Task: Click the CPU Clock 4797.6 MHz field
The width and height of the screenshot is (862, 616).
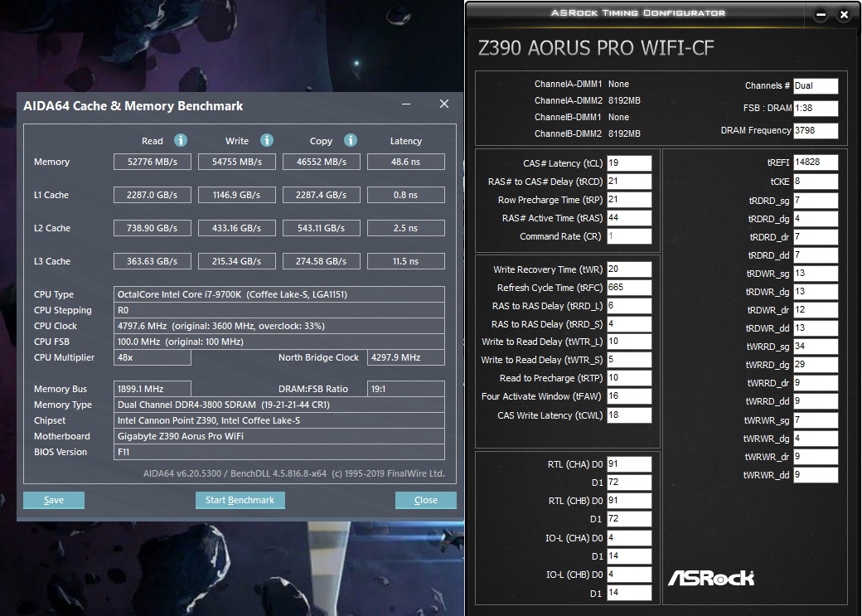Action: 279,326
